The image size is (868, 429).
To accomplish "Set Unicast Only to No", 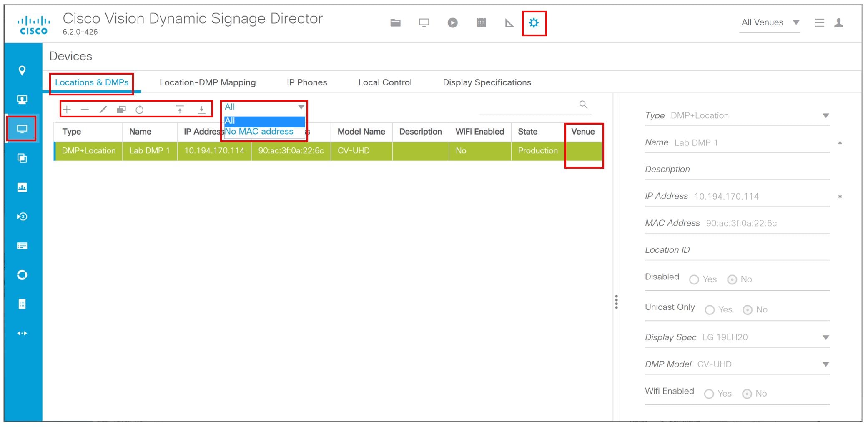I will (x=748, y=310).
